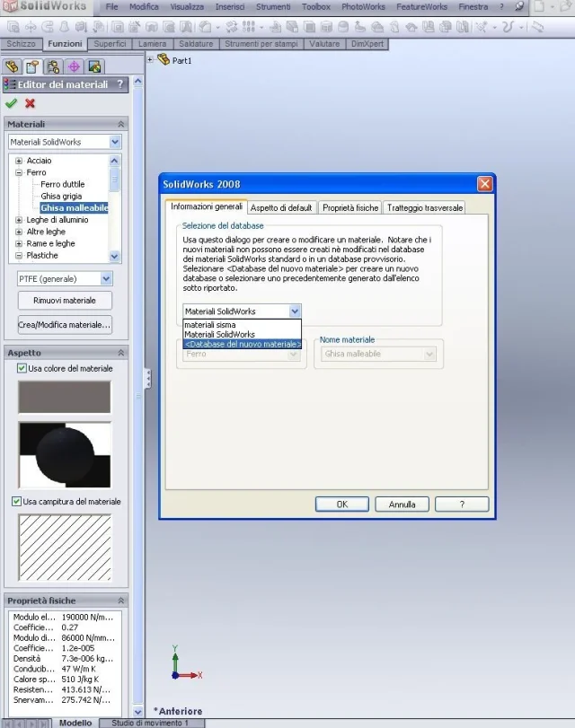The image size is (575, 728).
Task: Switch to Proprietà fisiche dialog tab
Action: click(x=350, y=207)
